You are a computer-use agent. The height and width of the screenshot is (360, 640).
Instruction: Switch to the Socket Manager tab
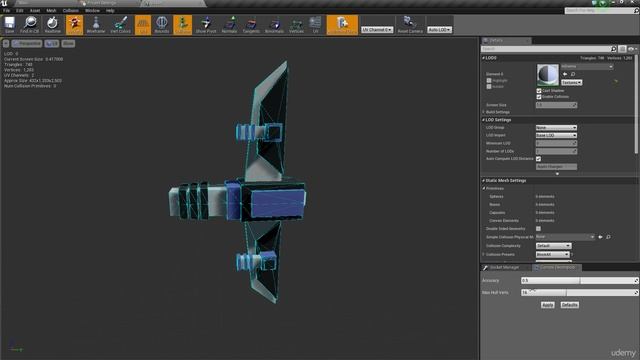click(504, 267)
